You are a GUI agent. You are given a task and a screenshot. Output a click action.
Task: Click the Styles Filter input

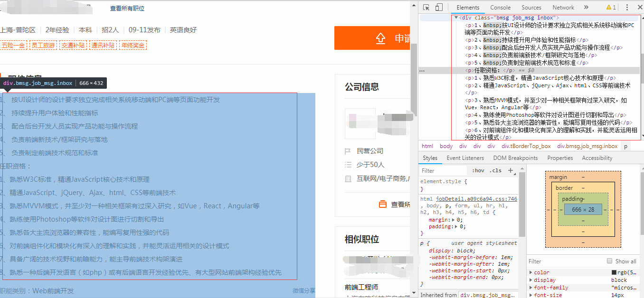[444, 170]
